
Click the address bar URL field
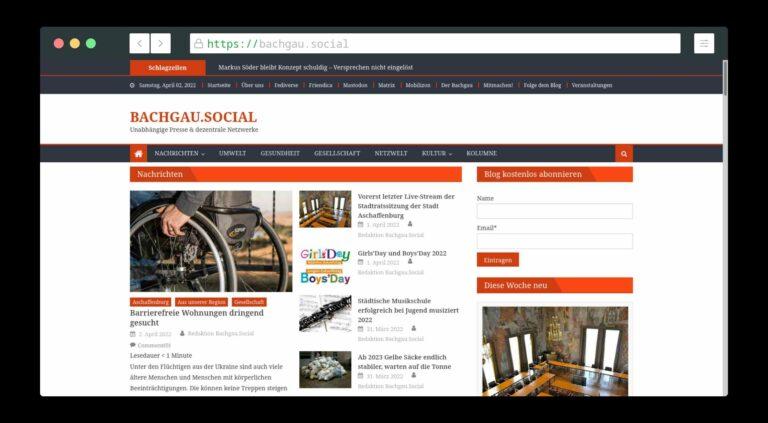click(x=435, y=44)
